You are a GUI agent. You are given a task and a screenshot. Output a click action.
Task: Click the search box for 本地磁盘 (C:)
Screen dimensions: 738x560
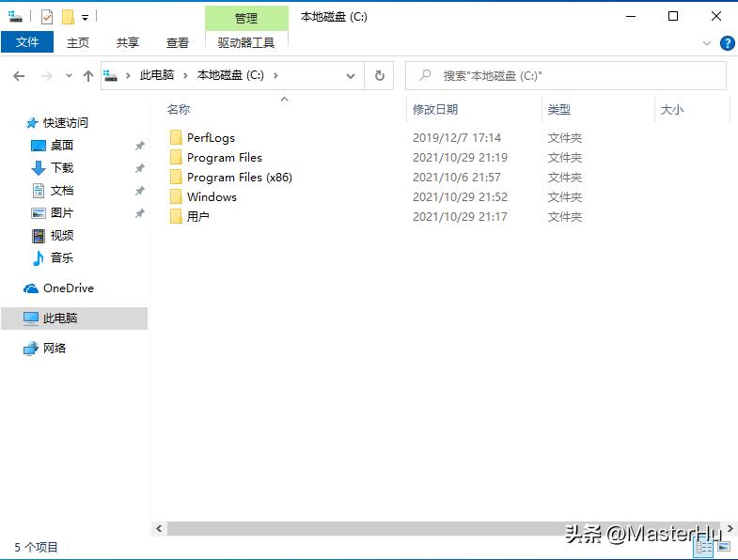tap(566, 76)
